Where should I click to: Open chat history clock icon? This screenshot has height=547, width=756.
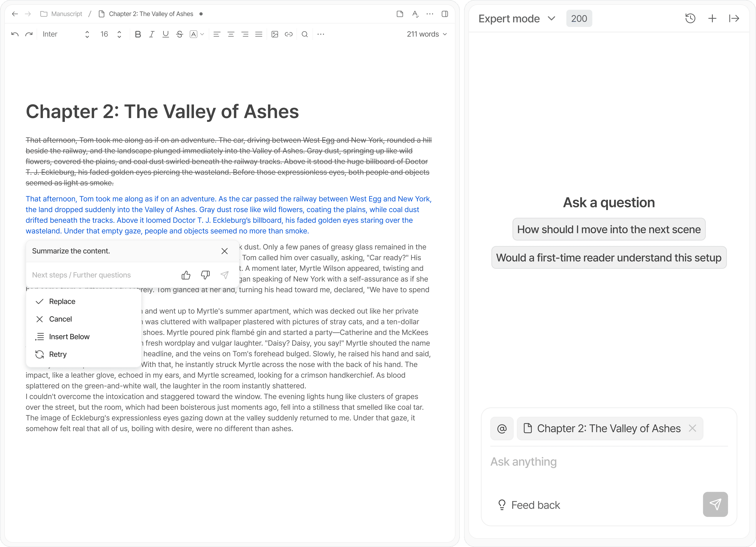[690, 18]
